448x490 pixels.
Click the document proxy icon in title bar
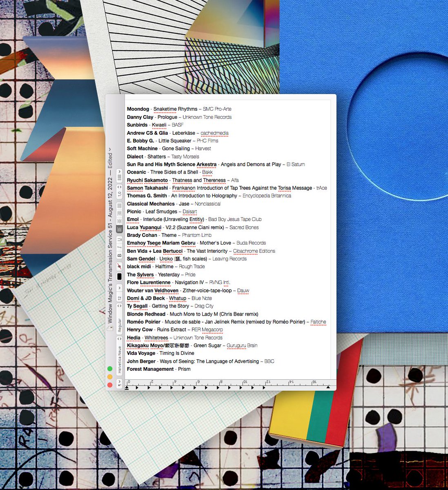click(110, 327)
